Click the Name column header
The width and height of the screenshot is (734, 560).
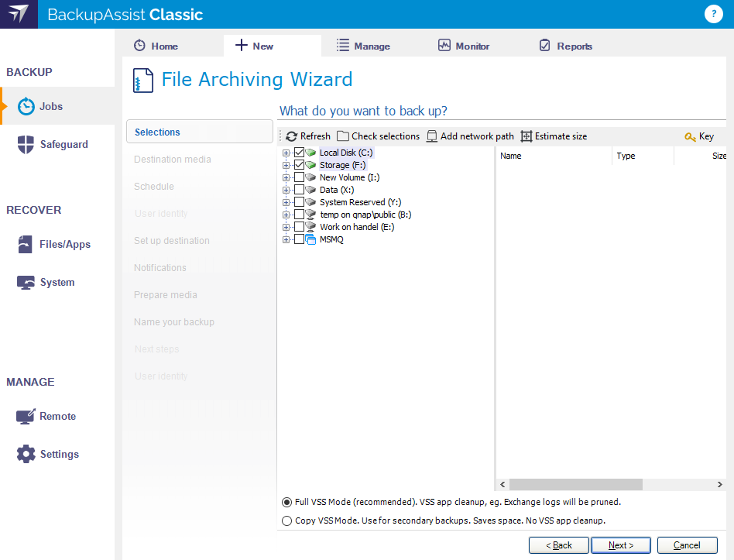554,156
